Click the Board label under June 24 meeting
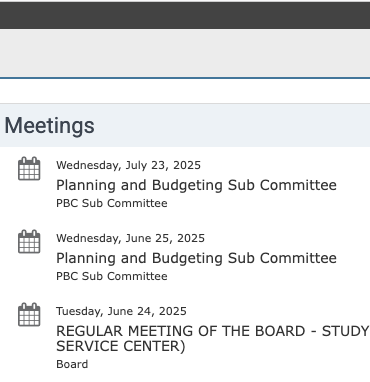 [72, 364]
